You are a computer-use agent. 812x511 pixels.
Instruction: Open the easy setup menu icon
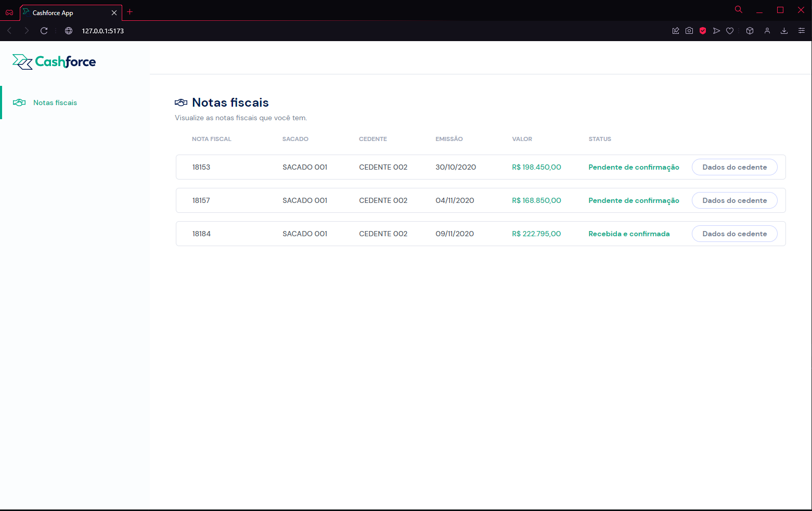pos(801,31)
